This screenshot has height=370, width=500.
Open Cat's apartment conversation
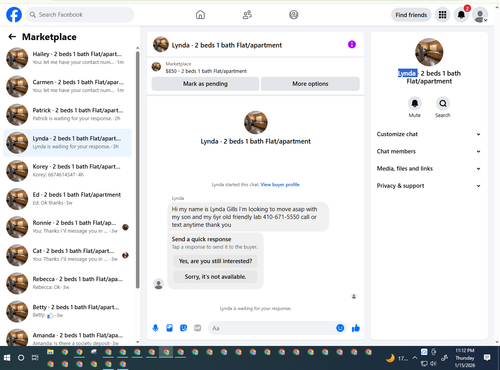tap(67, 255)
